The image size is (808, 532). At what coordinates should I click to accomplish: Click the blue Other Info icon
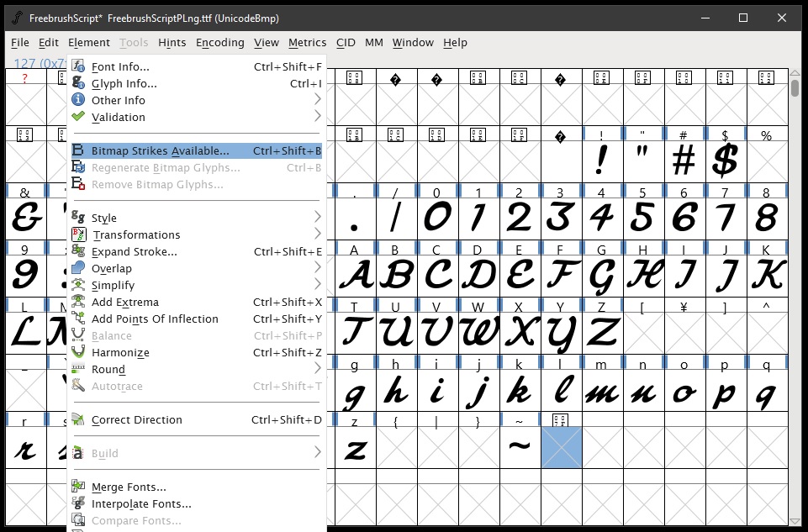(x=78, y=100)
